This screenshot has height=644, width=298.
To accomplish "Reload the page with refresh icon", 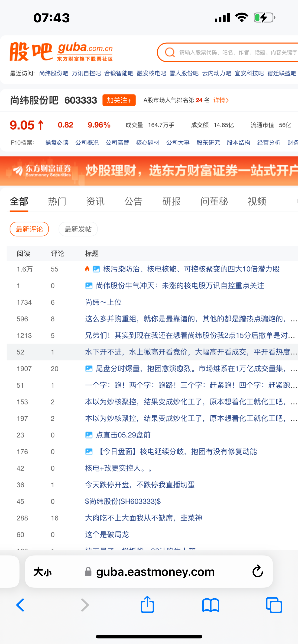I will [x=257, y=571].
